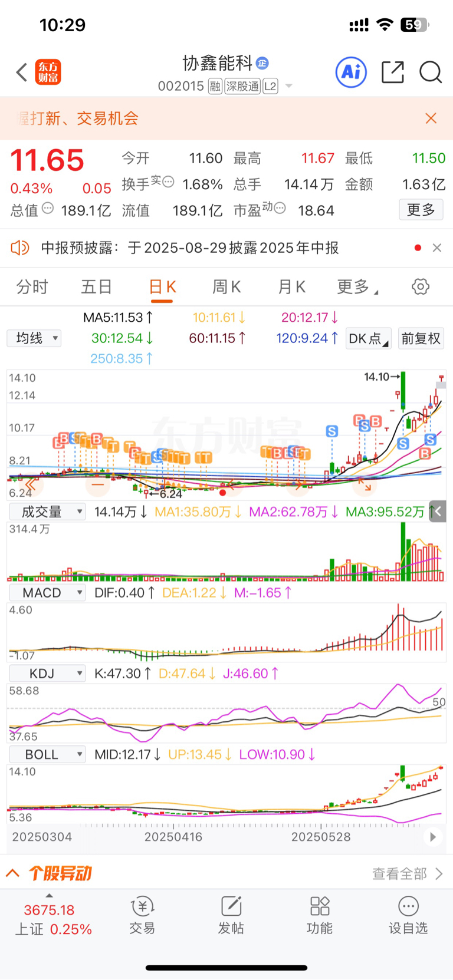
Task: Tap the 20250528 date label
Action: [321, 837]
